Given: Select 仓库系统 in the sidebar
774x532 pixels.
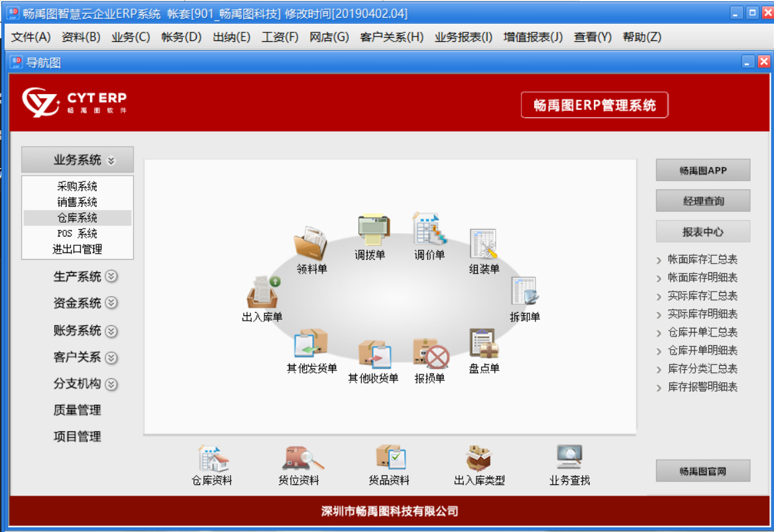Looking at the screenshot, I should coord(78,217).
